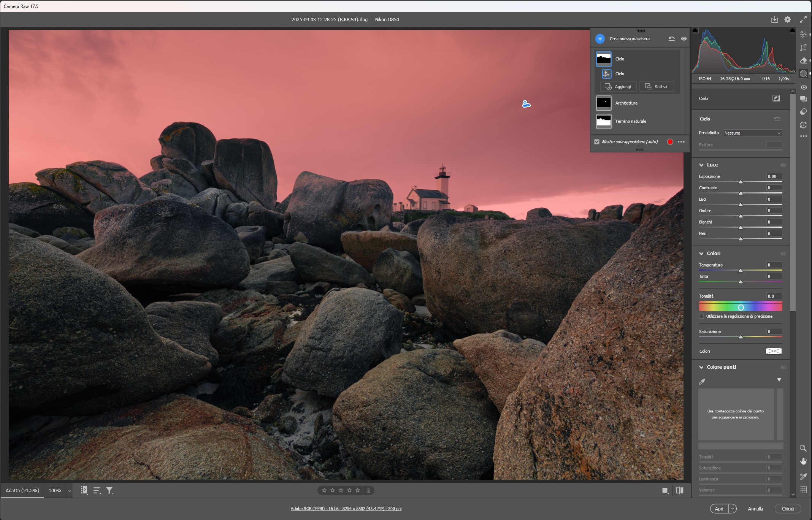The height and width of the screenshot is (520, 812).
Task: Click the Sottrai button
Action: (657, 87)
